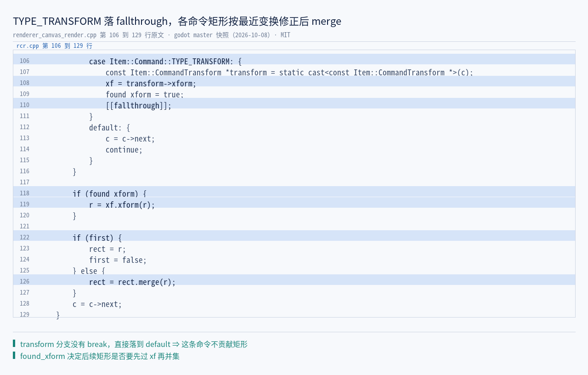588x375 pixels.
Task: Select the line found_xform = true;
Action: 145,95
